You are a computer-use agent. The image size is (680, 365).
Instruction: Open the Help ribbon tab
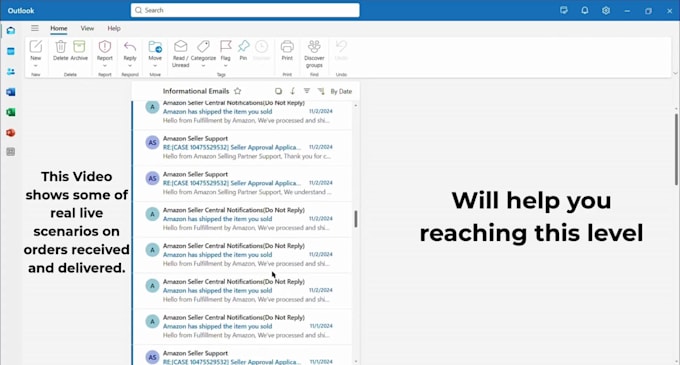coord(114,28)
